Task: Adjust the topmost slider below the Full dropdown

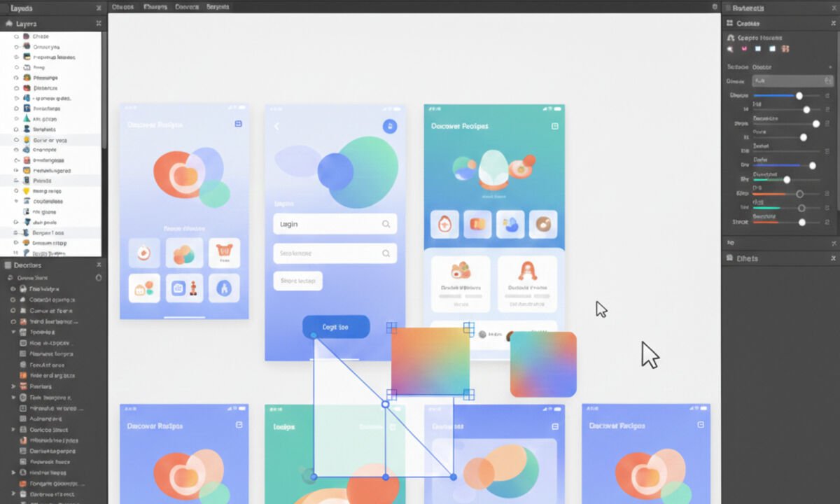Action: (x=787, y=95)
